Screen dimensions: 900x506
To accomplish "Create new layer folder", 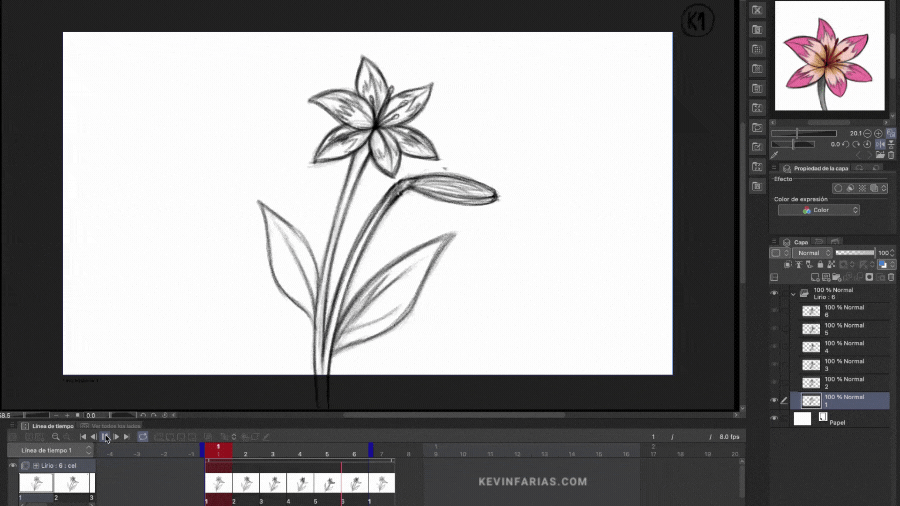I will coord(836,278).
